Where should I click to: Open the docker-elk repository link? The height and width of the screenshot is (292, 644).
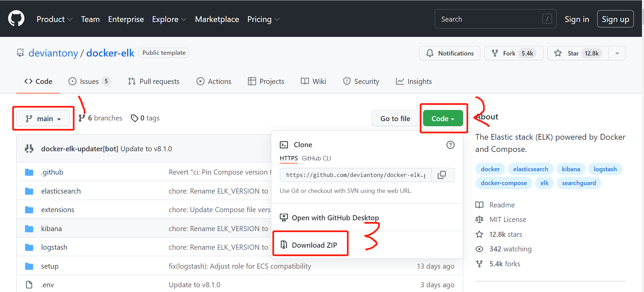pyautogui.click(x=110, y=53)
